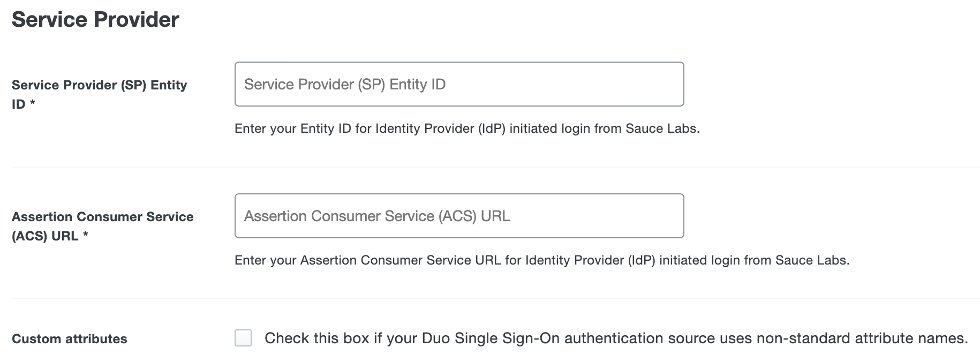Toggle the Duo Single Sign-On custom attributes box
The image size is (980, 362).
[243, 337]
